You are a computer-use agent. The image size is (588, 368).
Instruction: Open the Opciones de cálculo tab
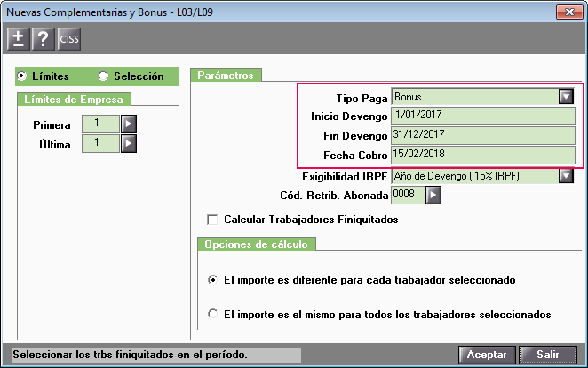(x=257, y=244)
